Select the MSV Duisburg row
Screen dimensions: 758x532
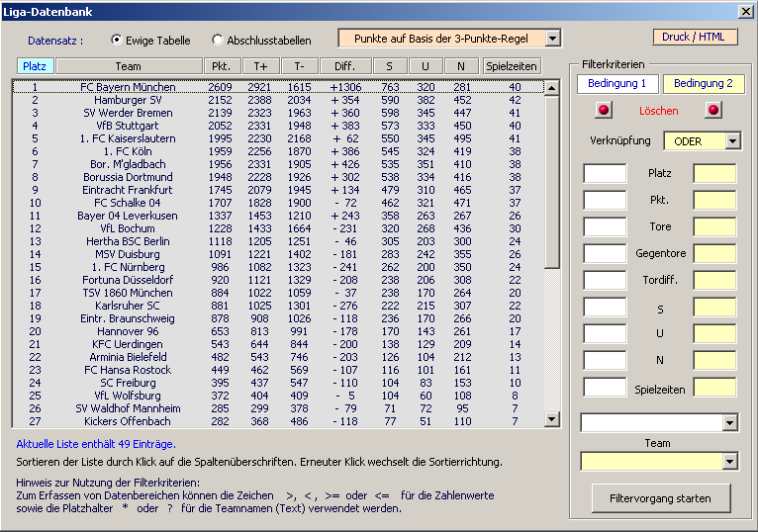click(x=278, y=254)
